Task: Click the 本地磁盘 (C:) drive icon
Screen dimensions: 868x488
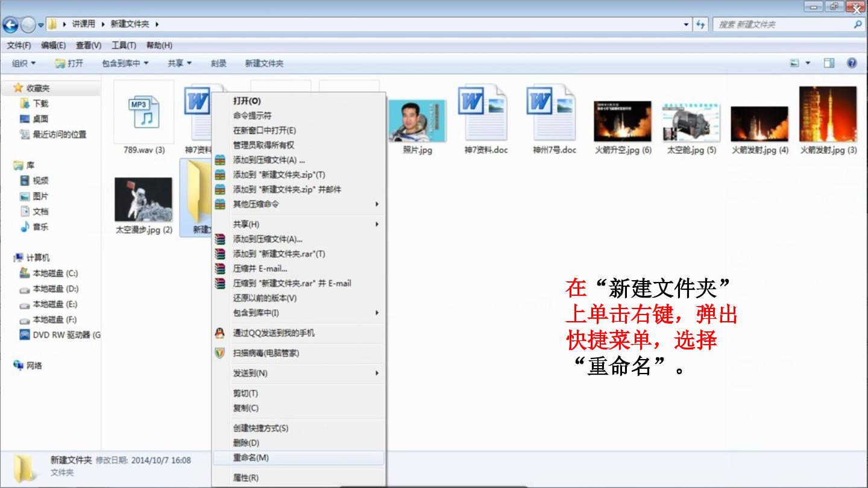Action: coord(25,274)
